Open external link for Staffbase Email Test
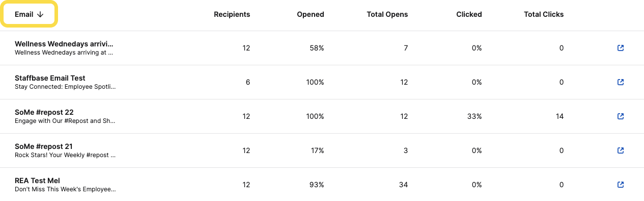The width and height of the screenshot is (644, 201). pyautogui.click(x=621, y=82)
